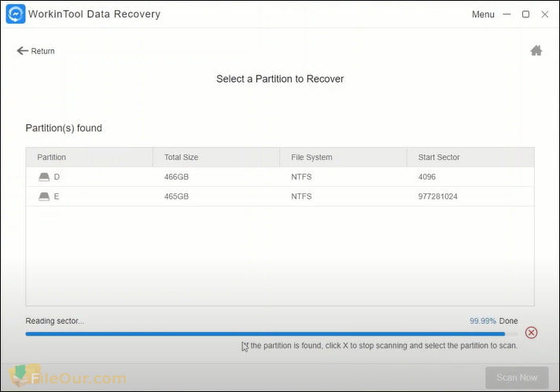Click the drive icon for partition D

pos(44,177)
